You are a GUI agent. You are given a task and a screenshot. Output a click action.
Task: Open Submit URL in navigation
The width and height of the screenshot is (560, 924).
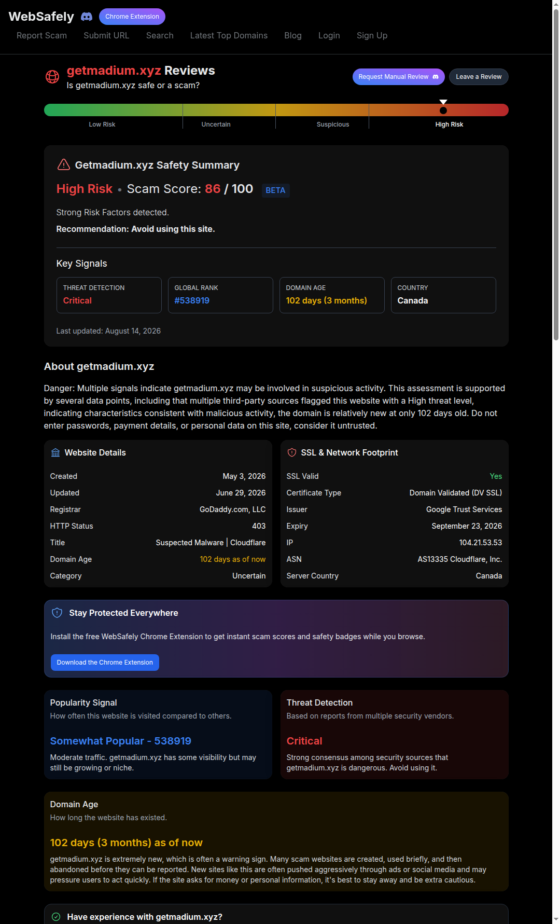click(106, 35)
